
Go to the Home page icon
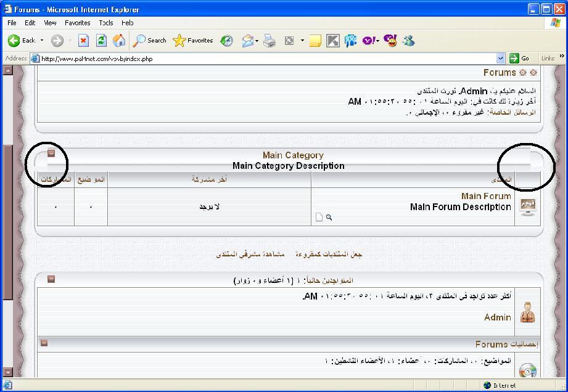(119, 41)
